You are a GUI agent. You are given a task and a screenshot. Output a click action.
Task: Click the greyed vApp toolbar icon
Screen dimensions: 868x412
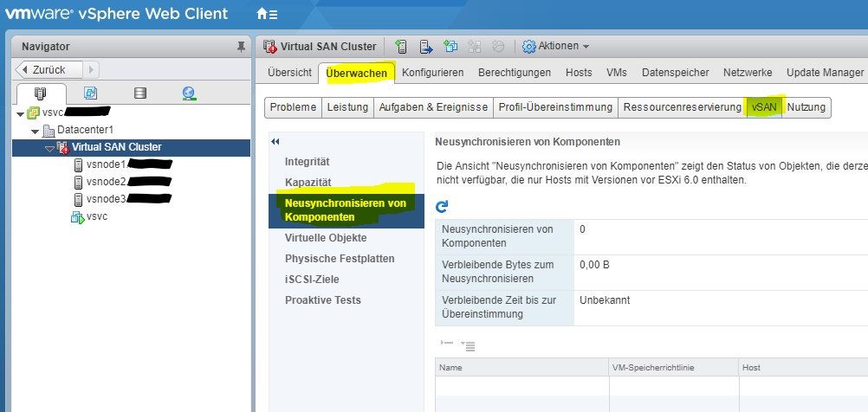pos(475,47)
